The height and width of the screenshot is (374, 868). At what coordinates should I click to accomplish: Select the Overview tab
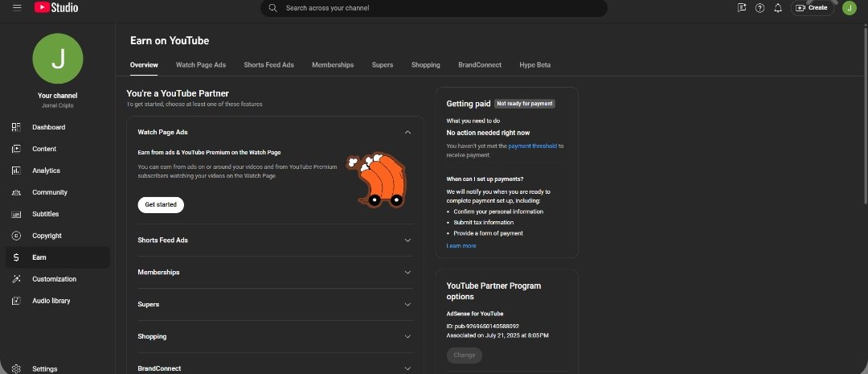click(x=144, y=65)
